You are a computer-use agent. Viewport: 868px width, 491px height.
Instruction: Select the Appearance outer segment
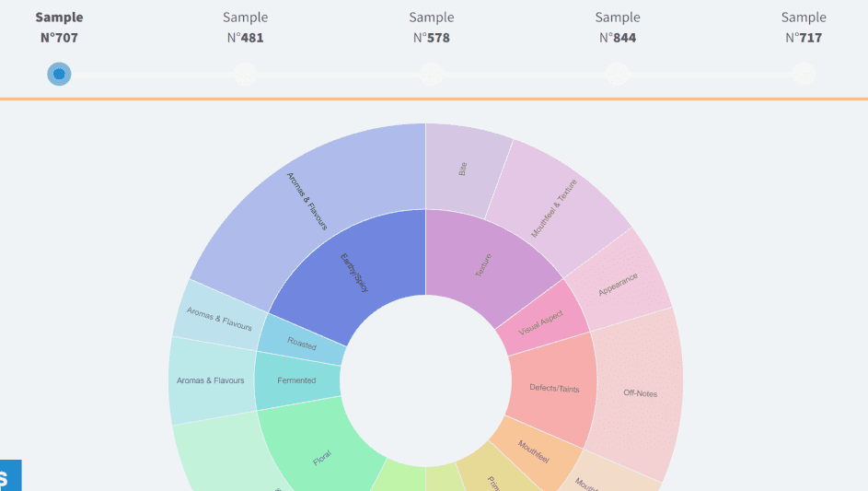[619, 284]
